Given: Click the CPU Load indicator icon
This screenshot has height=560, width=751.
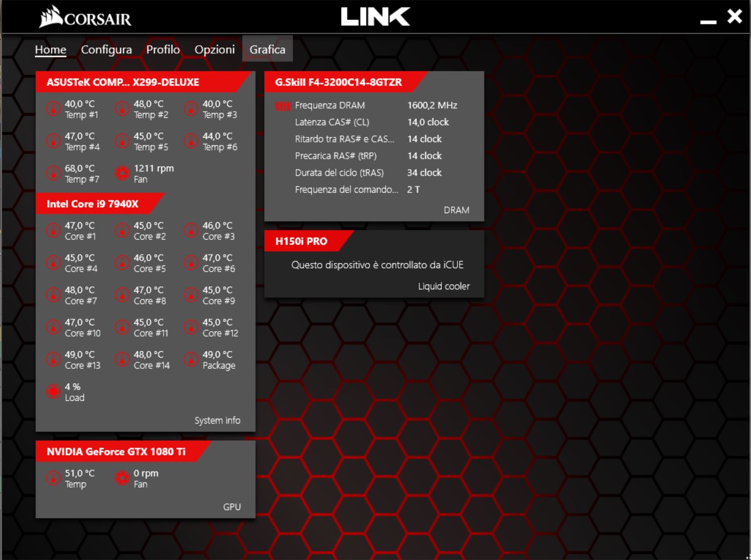Looking at the screenshot, I should pos(53,391).
